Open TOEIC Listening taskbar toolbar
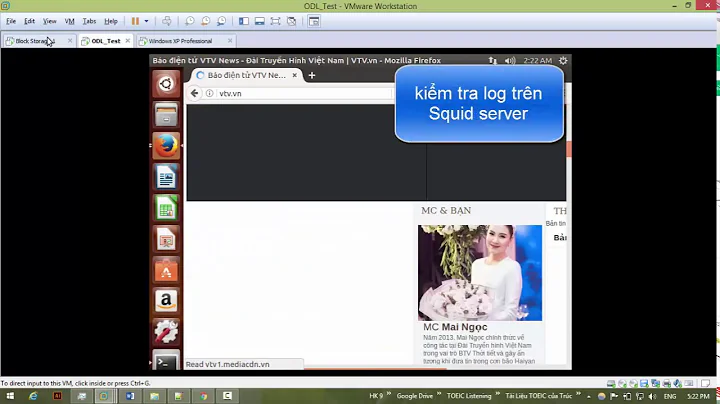 (x=469, y=396)
